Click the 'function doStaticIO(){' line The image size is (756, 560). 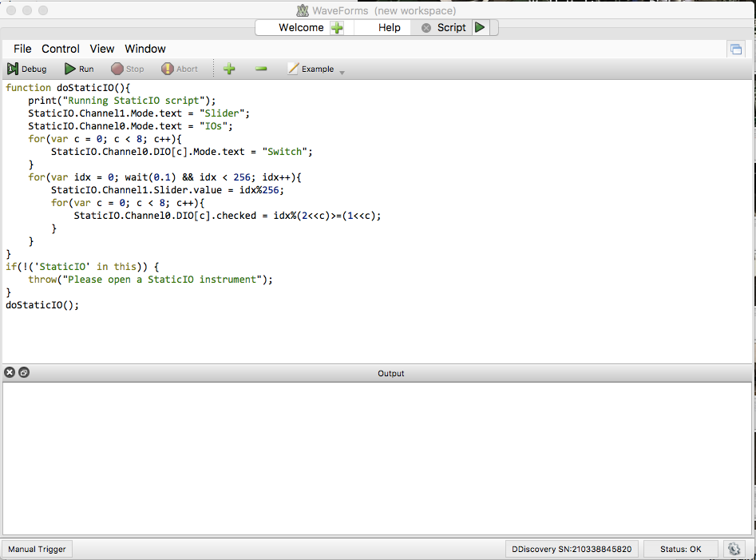(68, 88)
